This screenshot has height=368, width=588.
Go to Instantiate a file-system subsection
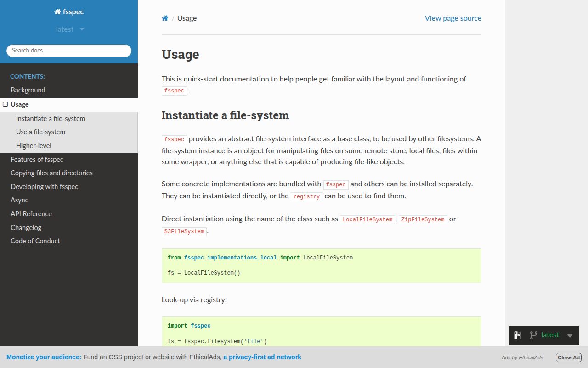click(x=69, y=119)
